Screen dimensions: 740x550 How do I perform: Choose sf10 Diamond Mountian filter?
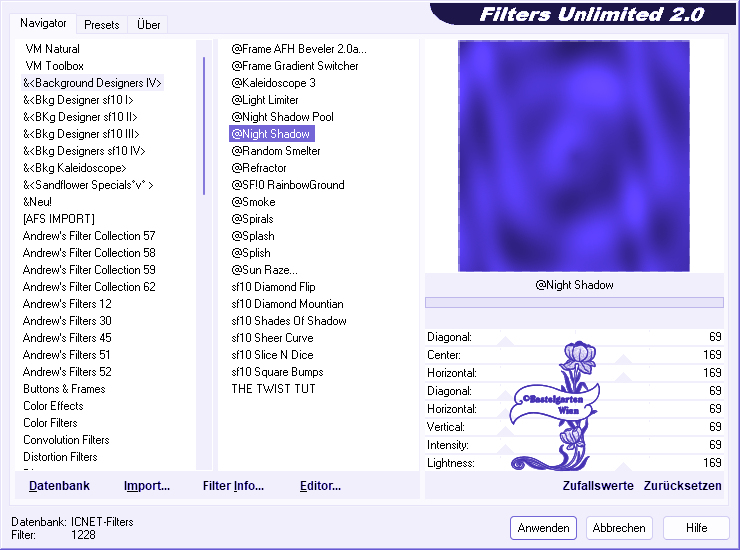point(287,304)
